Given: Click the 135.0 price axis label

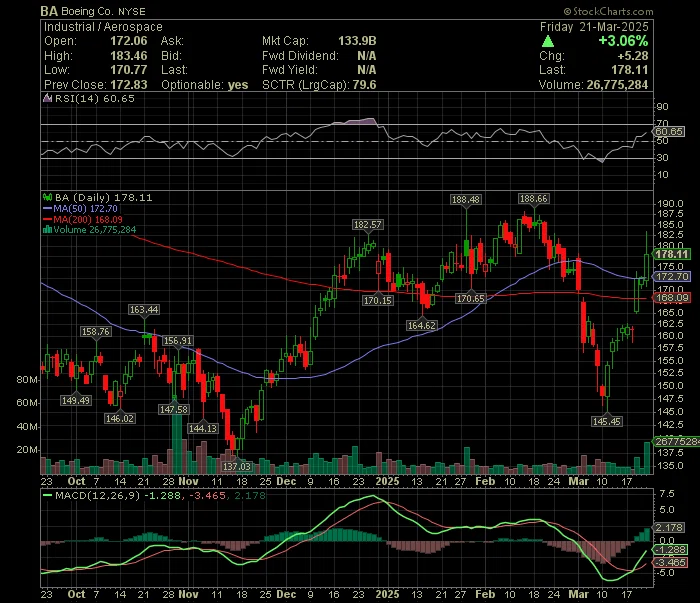Looking at the screenshot, I should point(671,466).
